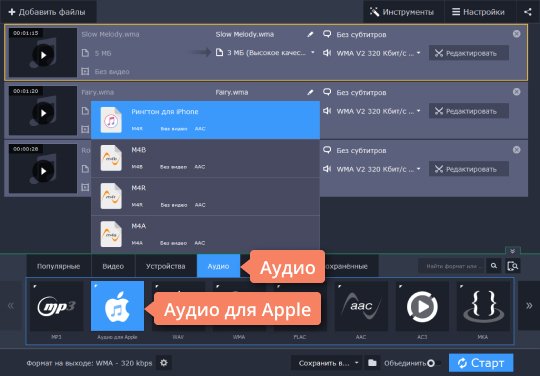Remove Fairy.wma from the list
Viewport: 540px width, 376px height.
coord(516,92)
